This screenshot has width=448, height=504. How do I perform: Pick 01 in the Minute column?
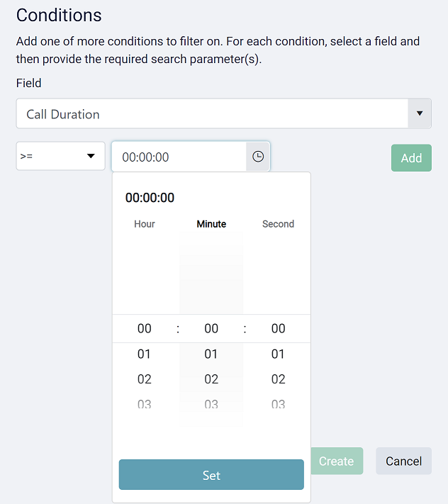coord(211,354)
